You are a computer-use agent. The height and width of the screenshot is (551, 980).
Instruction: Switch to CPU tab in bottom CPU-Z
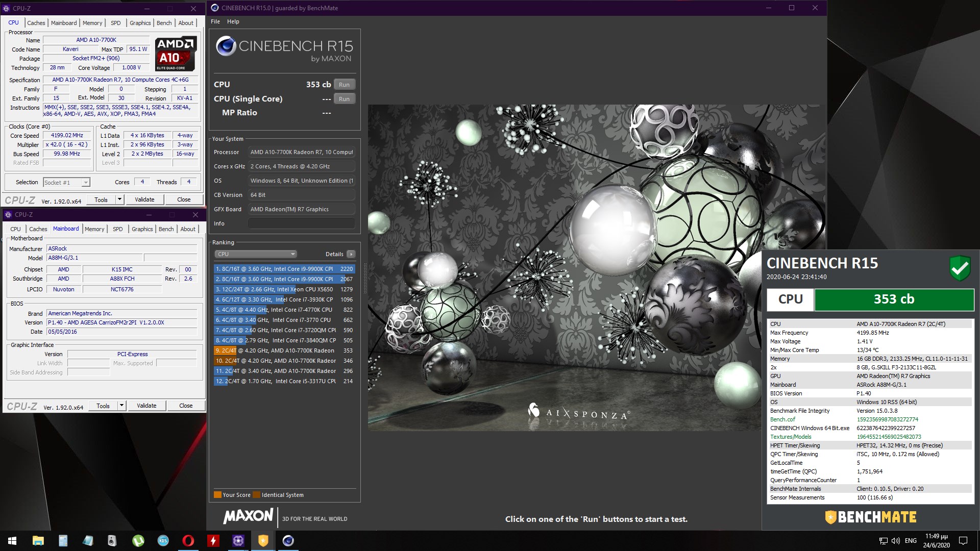pos(16,229)
